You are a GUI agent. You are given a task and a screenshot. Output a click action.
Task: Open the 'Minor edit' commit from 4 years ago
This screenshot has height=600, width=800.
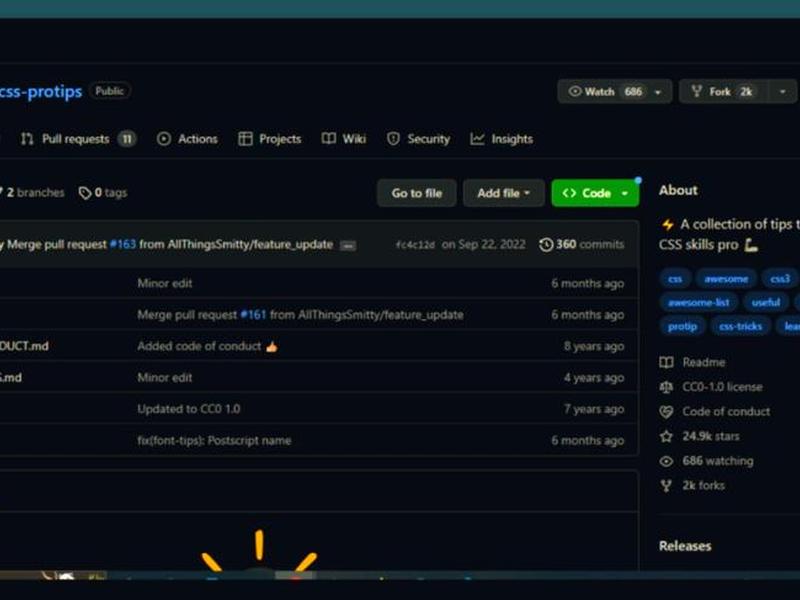tap(165, 378)
